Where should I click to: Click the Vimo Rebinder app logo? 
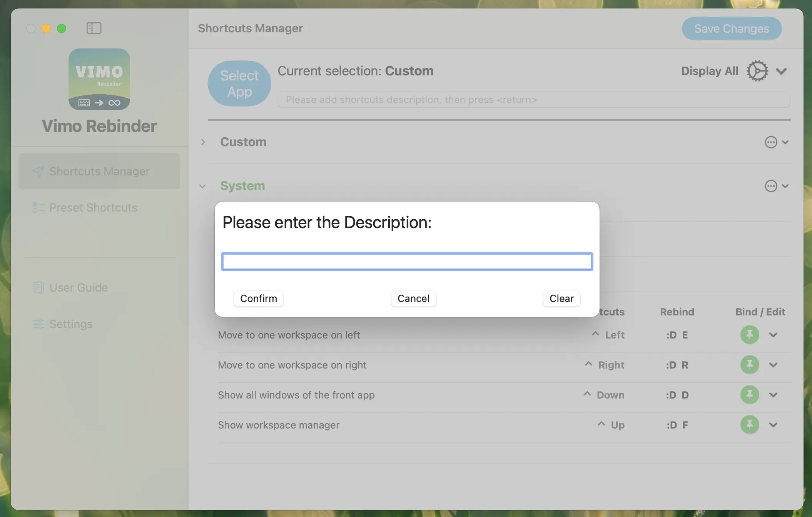click(x=99, y=79)
